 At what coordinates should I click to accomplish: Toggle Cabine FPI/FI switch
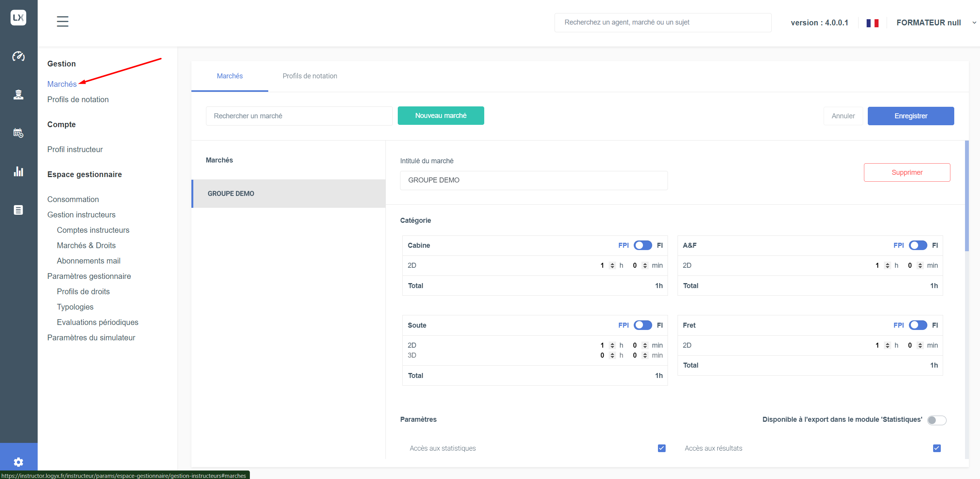pos(643,245)
